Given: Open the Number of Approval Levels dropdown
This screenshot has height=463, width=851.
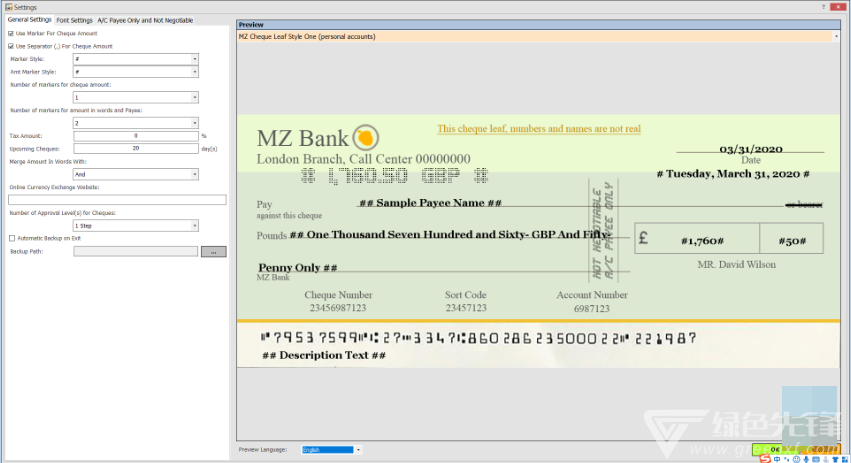Looking at the screenshot, I should 136,225.
